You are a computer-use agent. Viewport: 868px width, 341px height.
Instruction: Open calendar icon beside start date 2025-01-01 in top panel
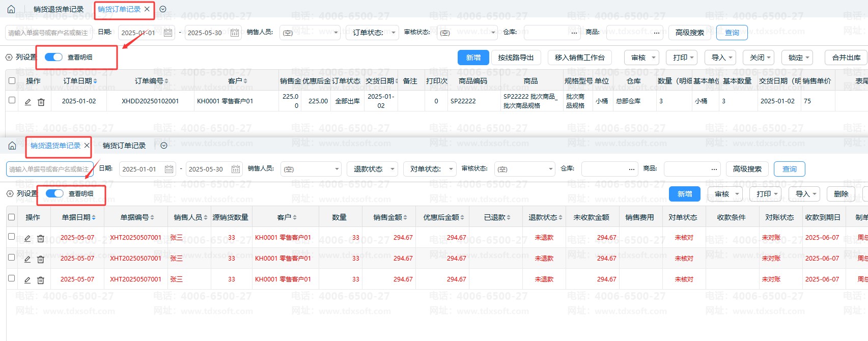click(168, 33)
